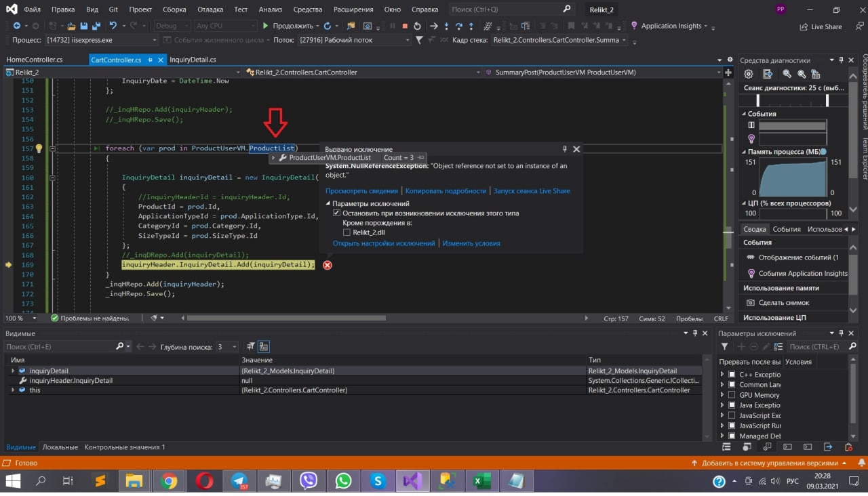This screenshot has width=868, height=496.
Task: Collapse the Параметры исключений section in popup
Action: click(328, 203)
